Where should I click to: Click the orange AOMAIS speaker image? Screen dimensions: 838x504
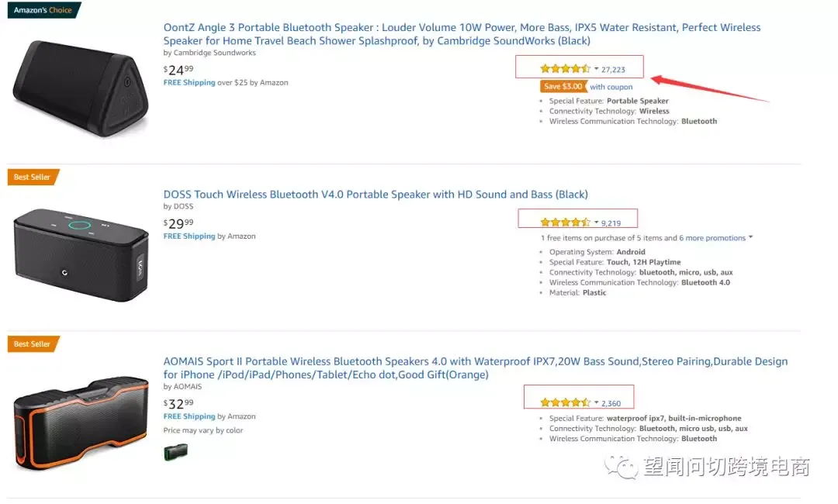(81, 424)
